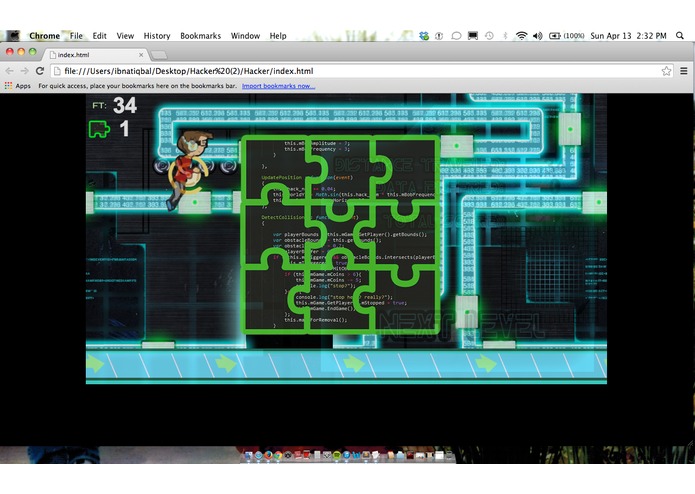Zoom the Chrome window with green button
The height and width of the screenshot is (494, 695).
(32, 51)
